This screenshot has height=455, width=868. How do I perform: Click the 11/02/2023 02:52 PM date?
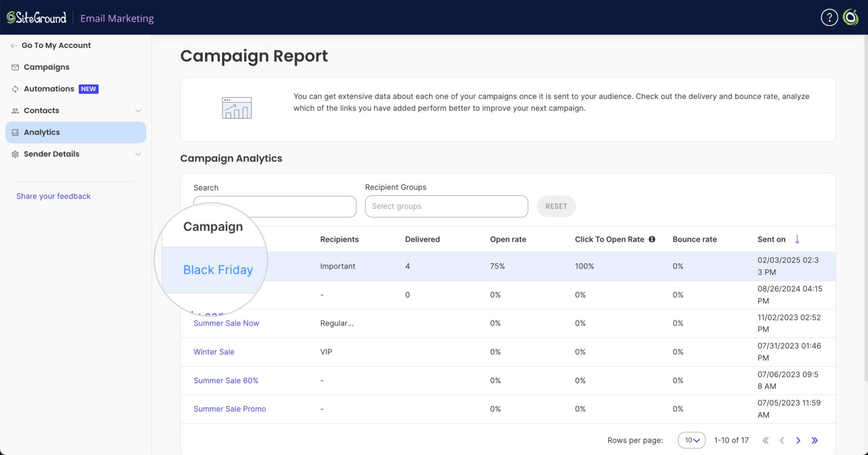point(789,323)
